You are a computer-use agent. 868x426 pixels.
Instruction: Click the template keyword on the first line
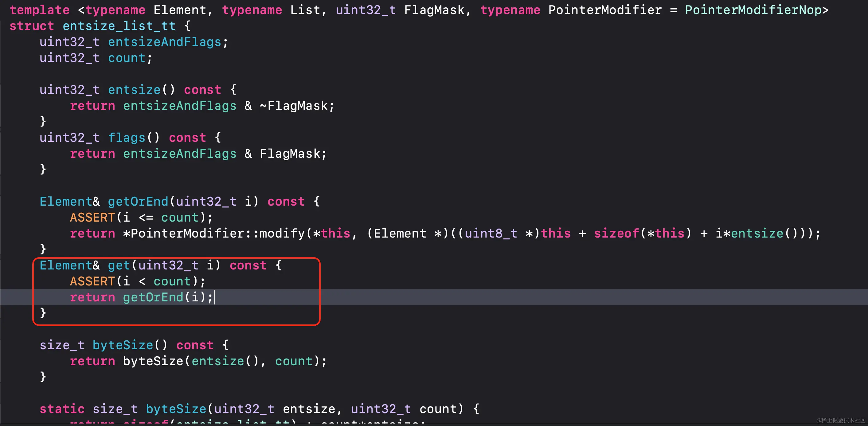tap(39, 10)
